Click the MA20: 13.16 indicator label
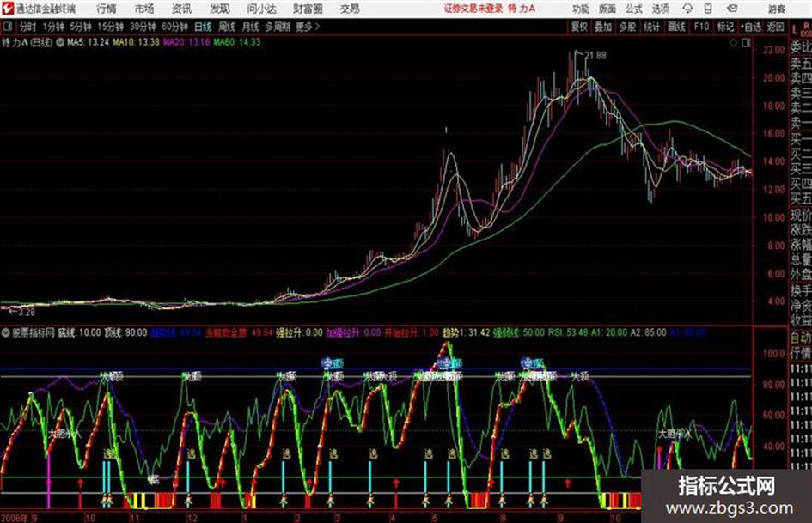The height and width of the screenshot is (523, 812). (186, 42)
